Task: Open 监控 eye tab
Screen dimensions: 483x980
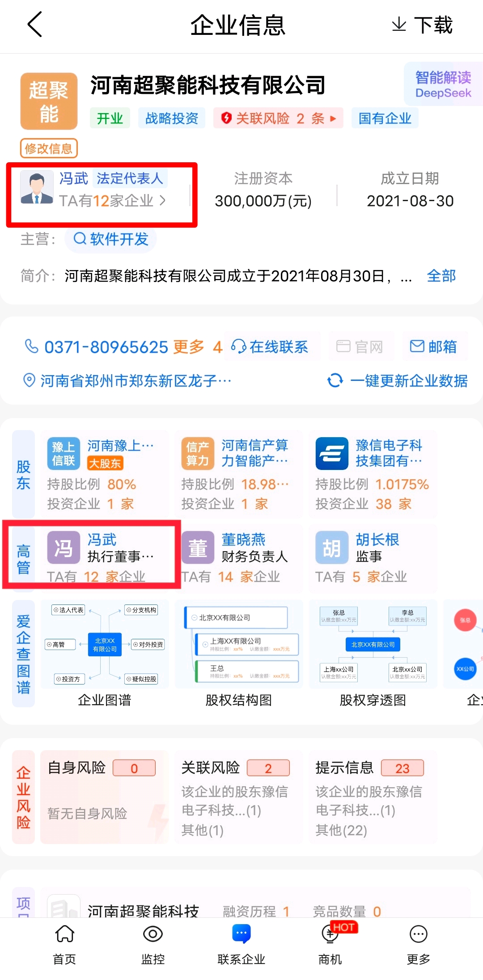Action: [x=153, y=945]
